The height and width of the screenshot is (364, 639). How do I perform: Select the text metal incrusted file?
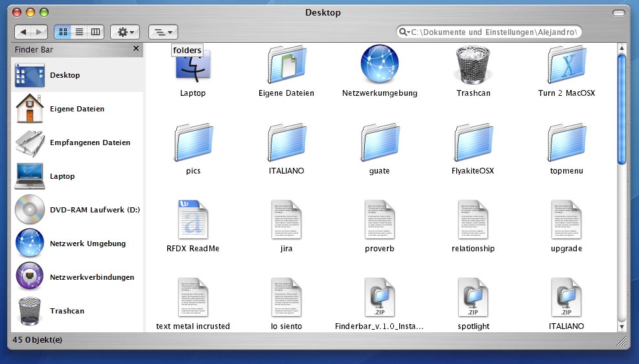[x=193, y=297]
